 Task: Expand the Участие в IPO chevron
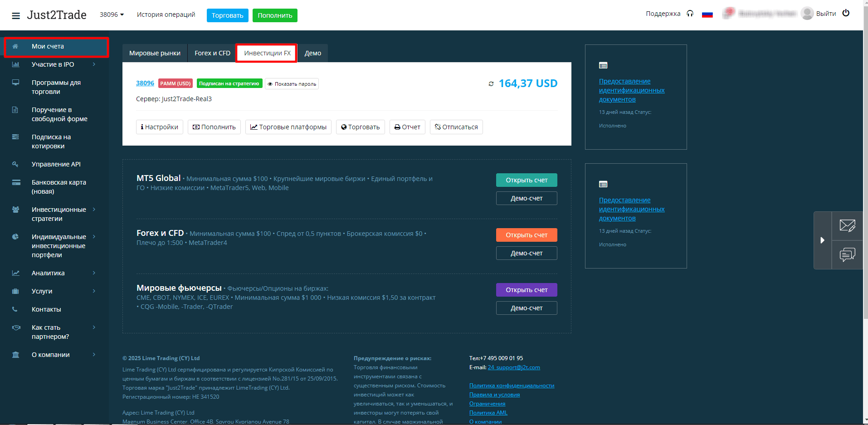tap(94, 64)
